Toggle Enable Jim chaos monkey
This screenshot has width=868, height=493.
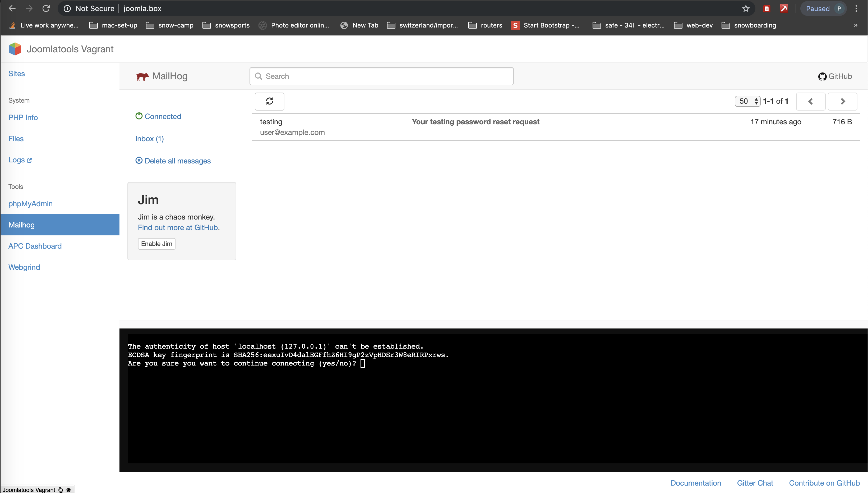156,244
